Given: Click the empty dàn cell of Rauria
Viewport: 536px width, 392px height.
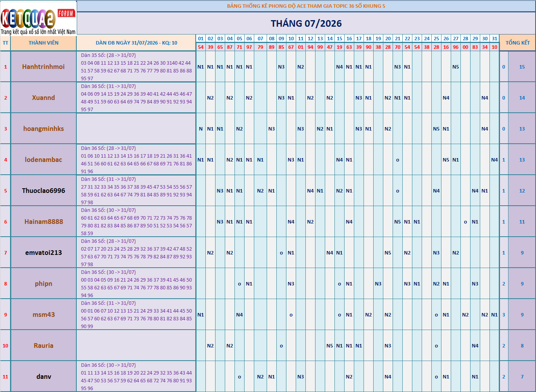Looking at the screenshot, I should (x=136, y=346).
